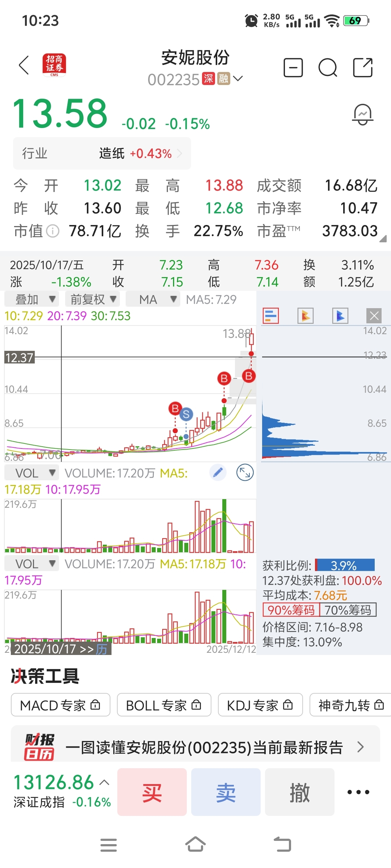The height and width of the screenshot is (868, 391).
Task: Tap the 集中度 13.09% text
Action: 302,642
